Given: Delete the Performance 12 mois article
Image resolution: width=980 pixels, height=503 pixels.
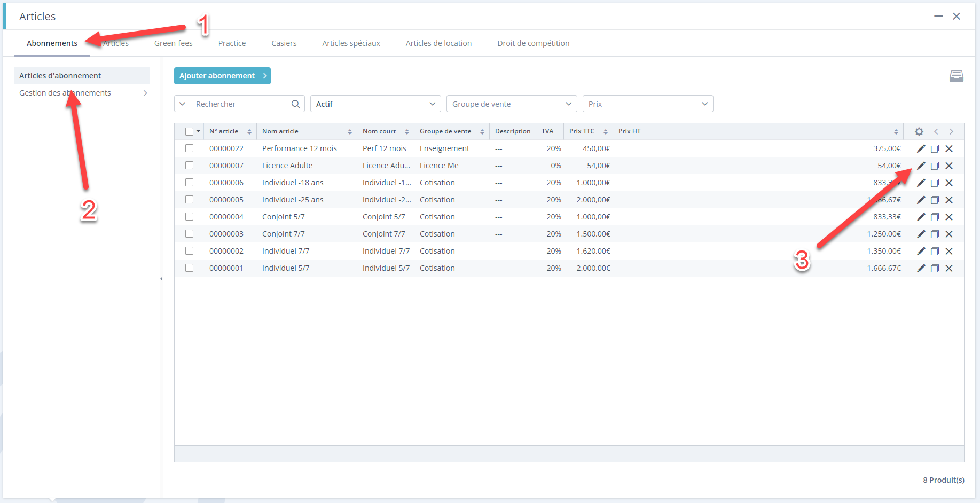Looking at the screenshot, I should point(949,148).
